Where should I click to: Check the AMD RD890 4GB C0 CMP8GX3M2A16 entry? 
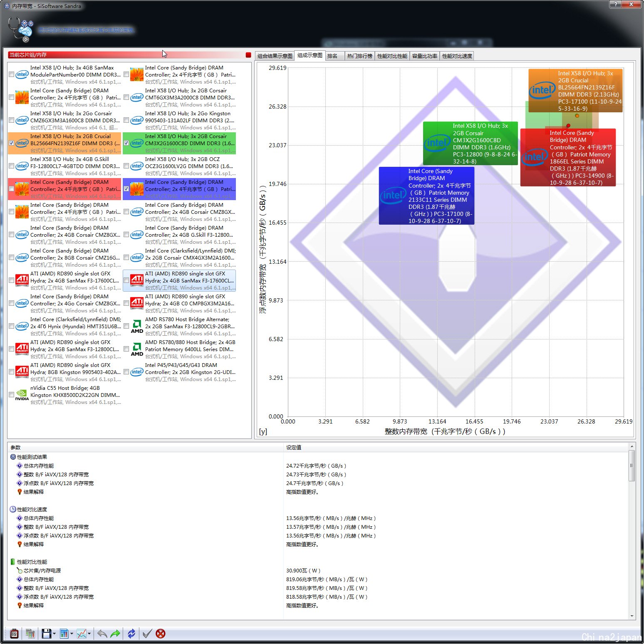tap(126, 303)
